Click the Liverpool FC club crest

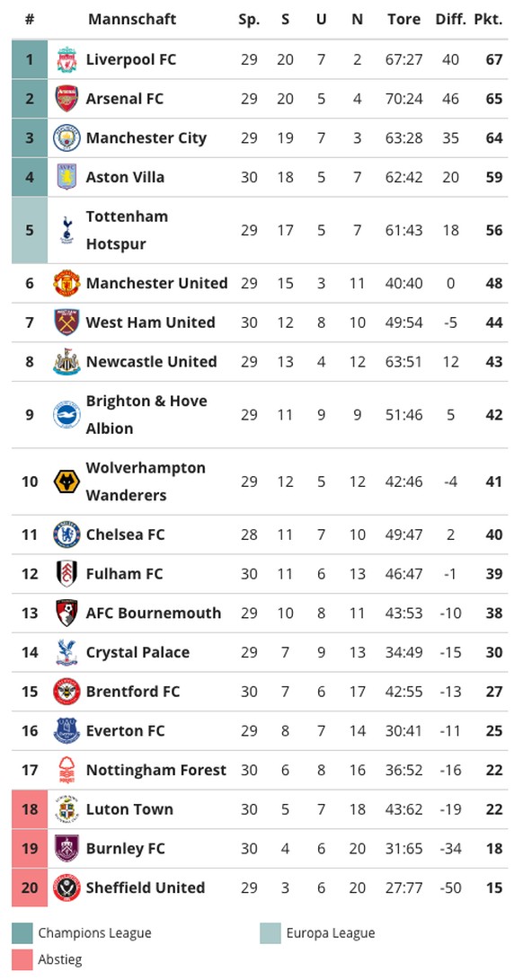66,59
